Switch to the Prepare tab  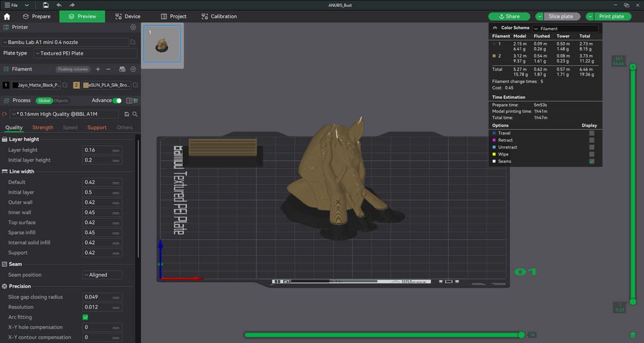coord(37,16)
